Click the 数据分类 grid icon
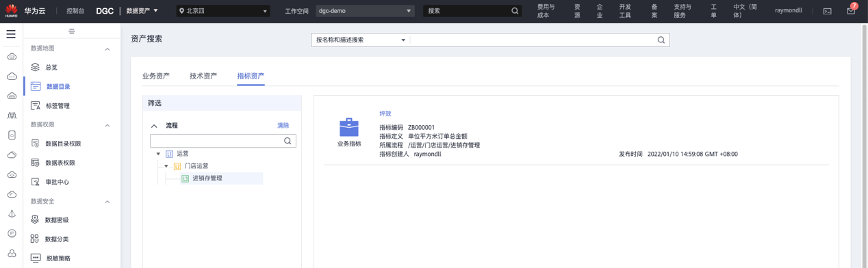Image resolution: width=868 pixels, height=268 pixels. [x=35, y=239]
